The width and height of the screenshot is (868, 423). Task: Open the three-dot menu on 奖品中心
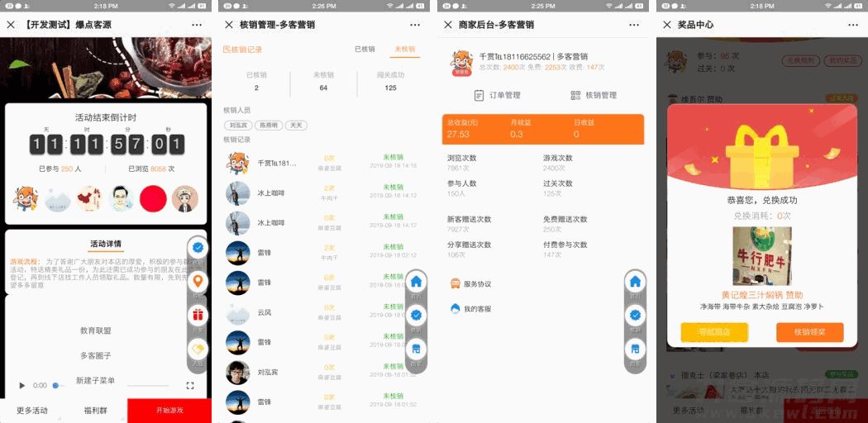851,25
